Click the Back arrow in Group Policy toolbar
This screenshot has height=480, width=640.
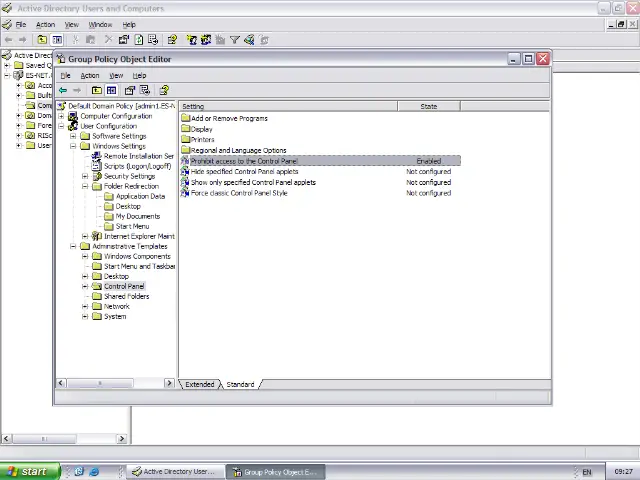pyautogui.click(x=63, y=90)
